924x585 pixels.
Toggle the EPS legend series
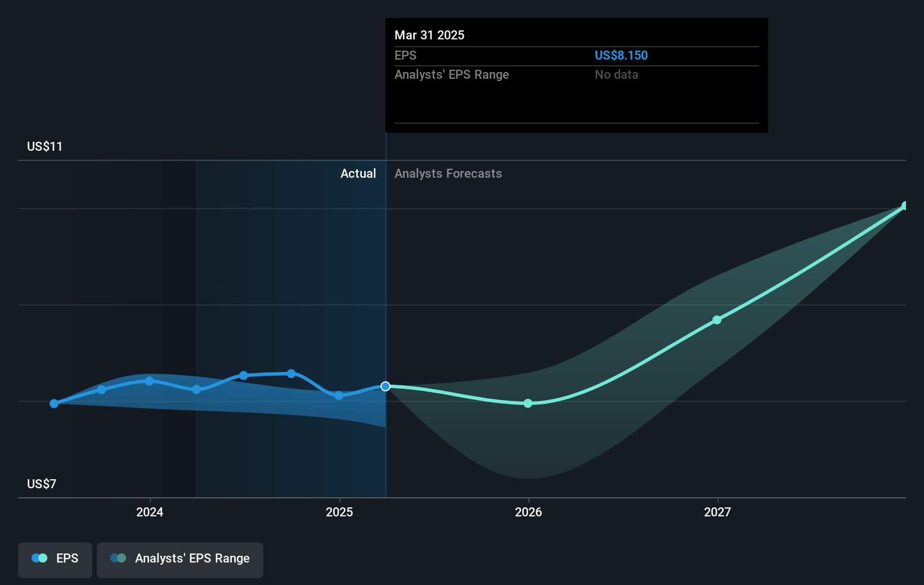[55, 560]
